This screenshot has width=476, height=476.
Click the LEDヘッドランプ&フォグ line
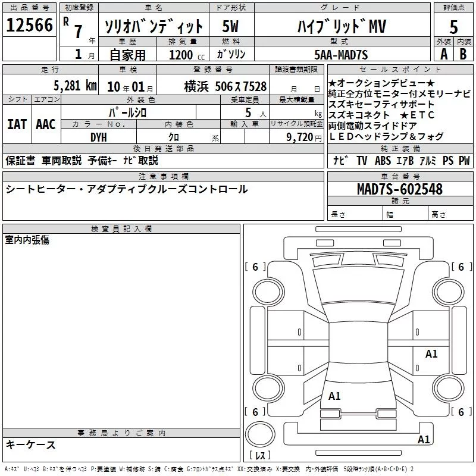(x=386, y=136)
